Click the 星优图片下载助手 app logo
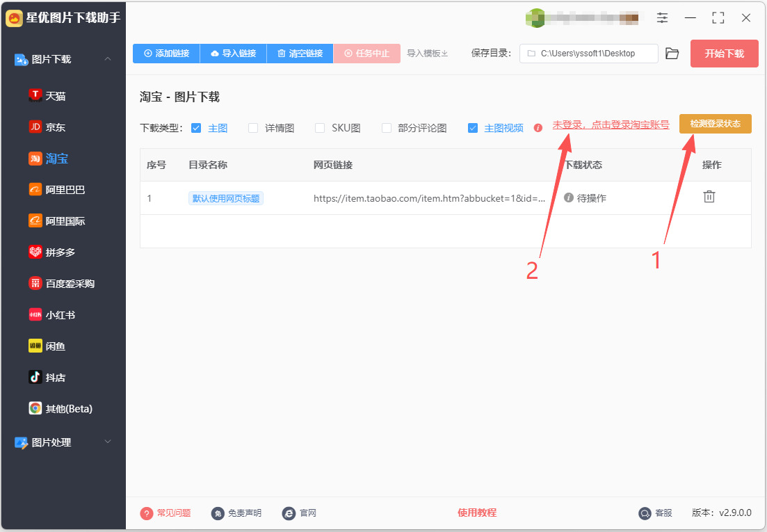The width and height of the screenshot is (767, 532). 14,18
